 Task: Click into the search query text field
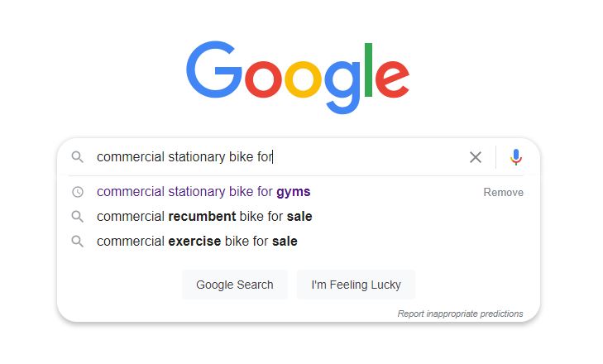pos(281,157)
